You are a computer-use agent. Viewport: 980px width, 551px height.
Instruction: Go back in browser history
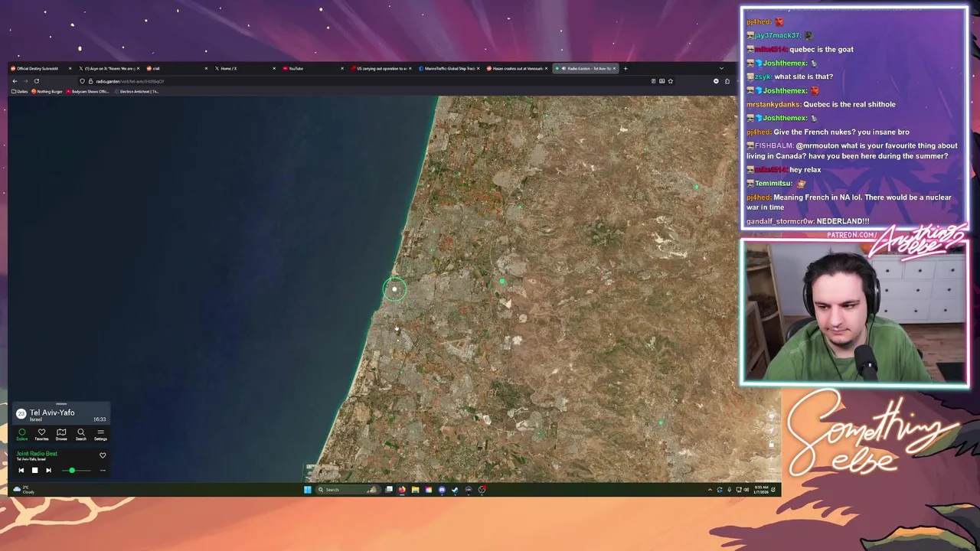coord(15,81)
